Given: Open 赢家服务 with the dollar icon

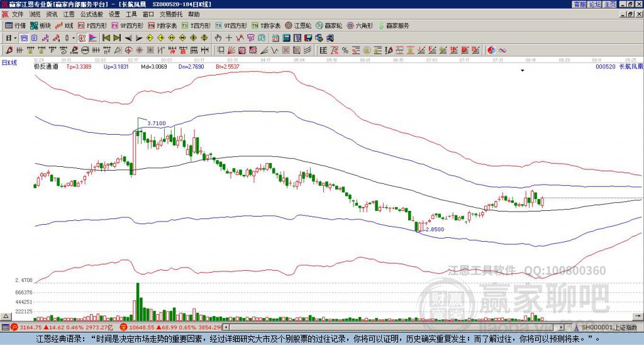Looking at the screenshot, I should pyautogui.click(x=394, y=25).
